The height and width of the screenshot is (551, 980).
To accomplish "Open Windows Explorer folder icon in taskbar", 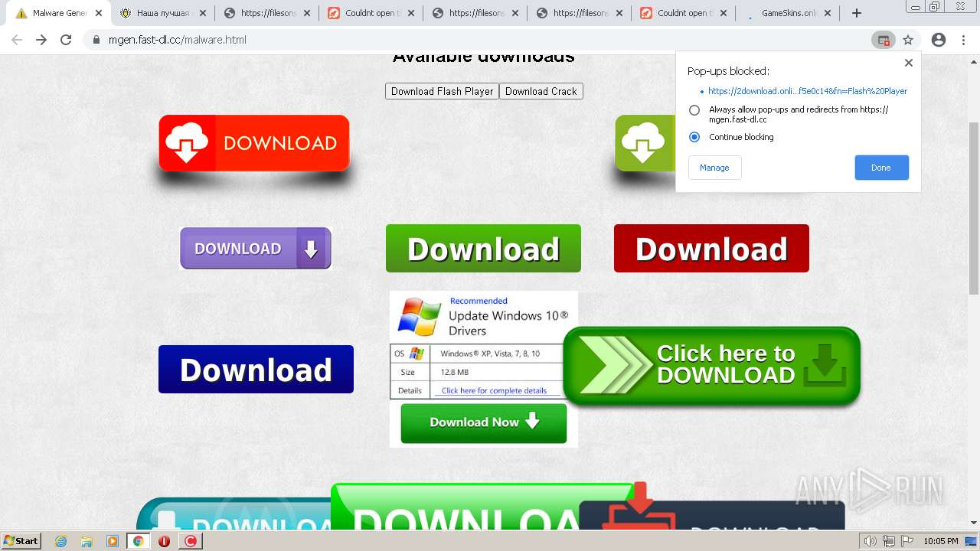I will 87,541.
